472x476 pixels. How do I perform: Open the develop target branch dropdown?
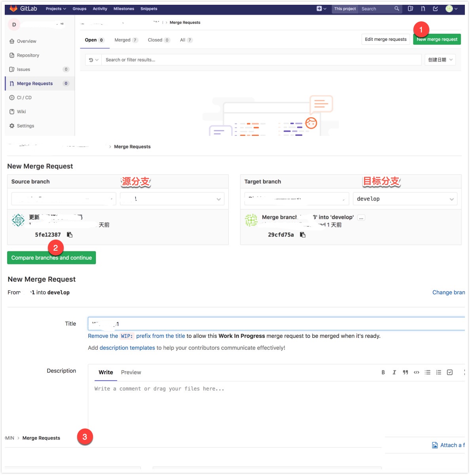(405, 199)
